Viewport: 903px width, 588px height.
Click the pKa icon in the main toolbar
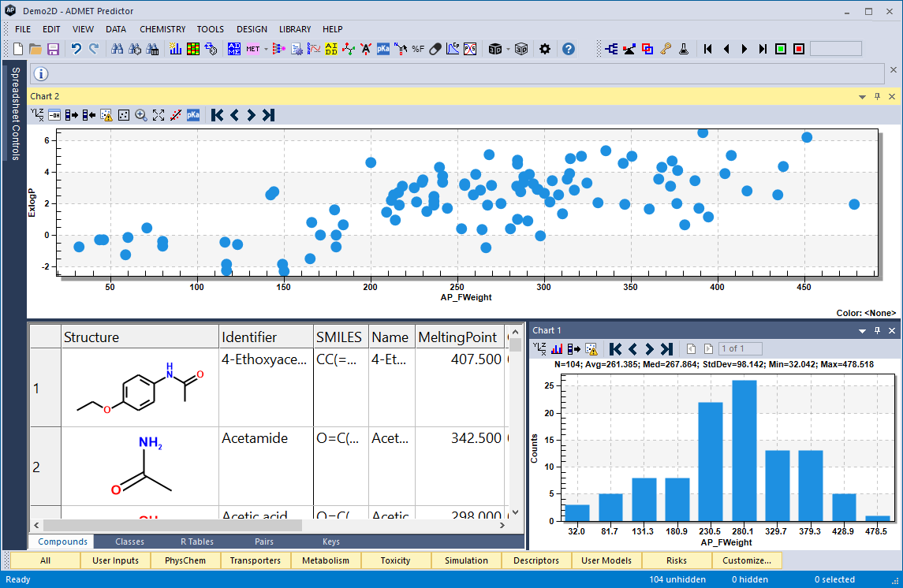point(383,50)
